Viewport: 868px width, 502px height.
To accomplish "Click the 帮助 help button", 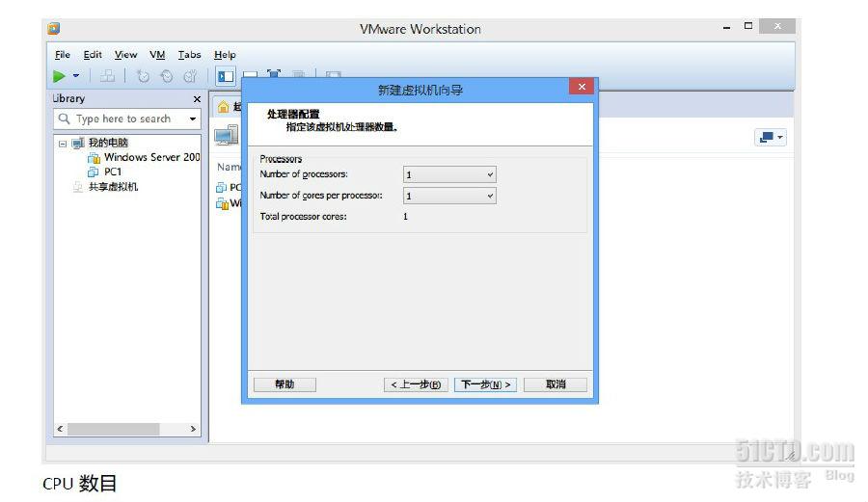I will point(285,384).
